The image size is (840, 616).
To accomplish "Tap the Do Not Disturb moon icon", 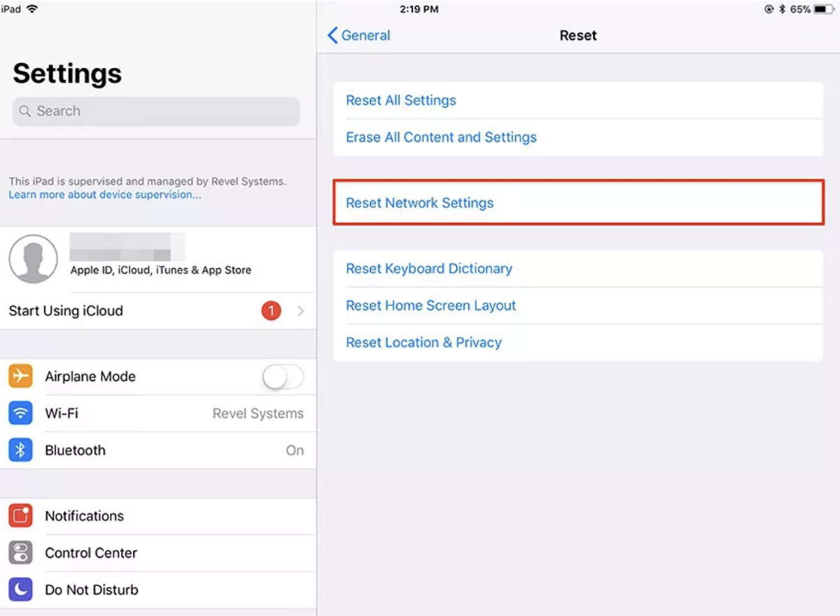I will (x=20, y=590).
